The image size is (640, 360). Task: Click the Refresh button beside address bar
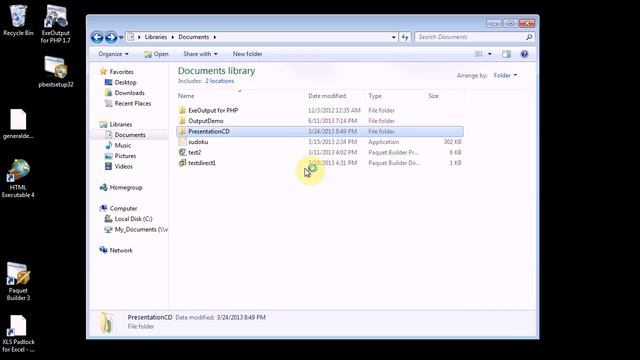click(x=404, y=37)
